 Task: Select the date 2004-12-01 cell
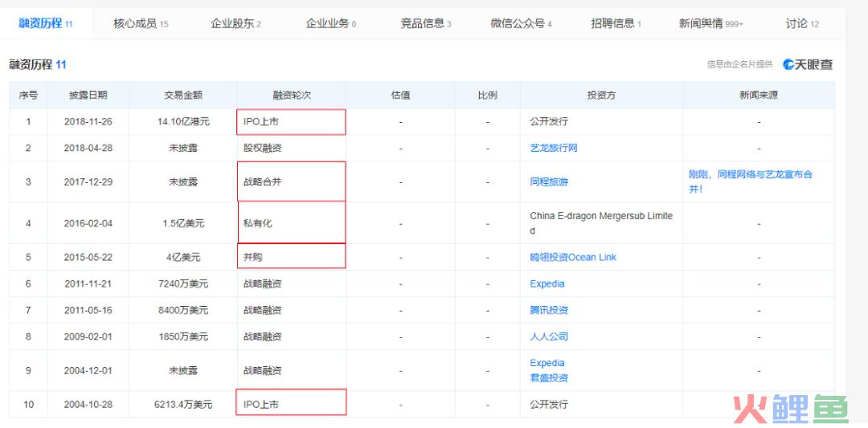(x=88, y=370)
